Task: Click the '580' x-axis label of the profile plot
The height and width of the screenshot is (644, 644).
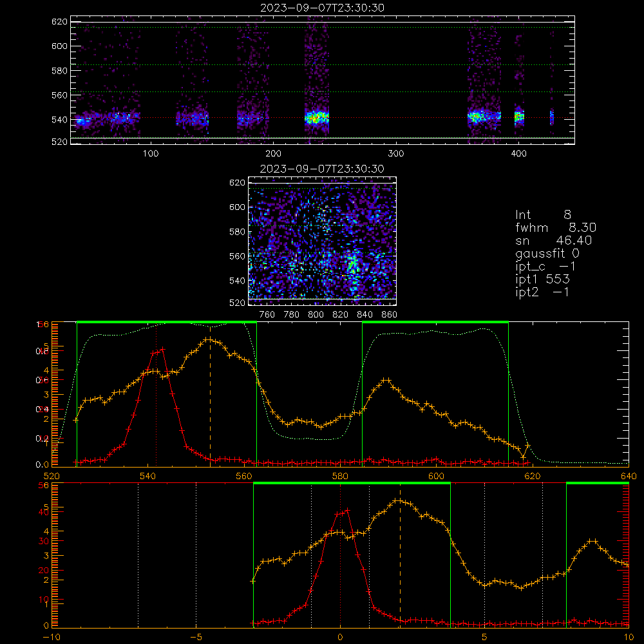Action: 340,476
